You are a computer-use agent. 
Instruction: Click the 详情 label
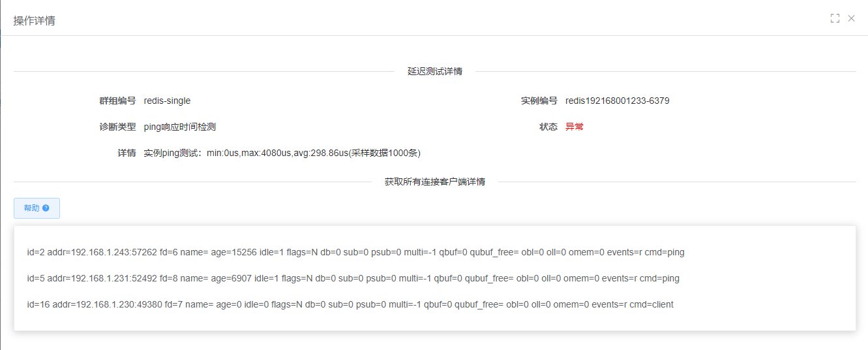(x=127, y=153)
